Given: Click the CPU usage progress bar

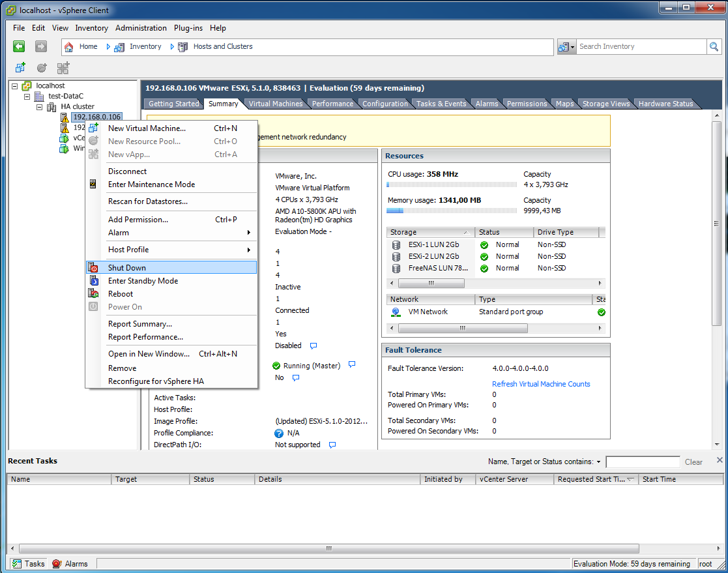Looking at the screenshot, I should [452, 184].
